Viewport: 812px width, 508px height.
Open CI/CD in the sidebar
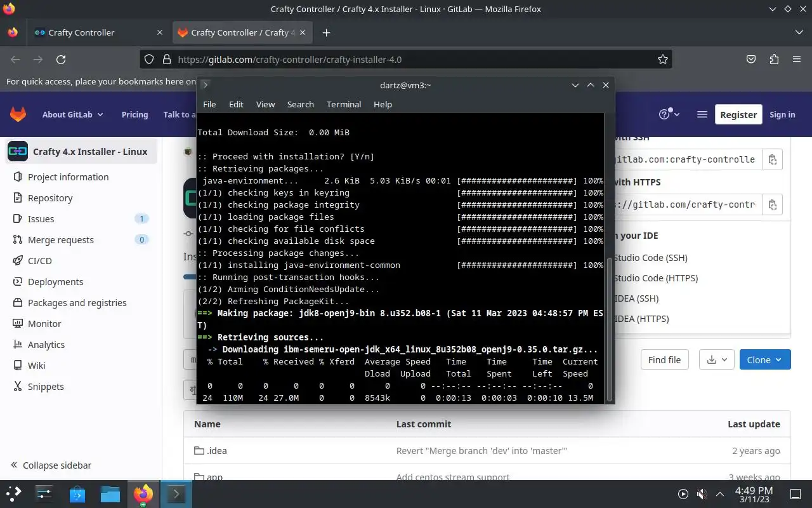point(81,260)
